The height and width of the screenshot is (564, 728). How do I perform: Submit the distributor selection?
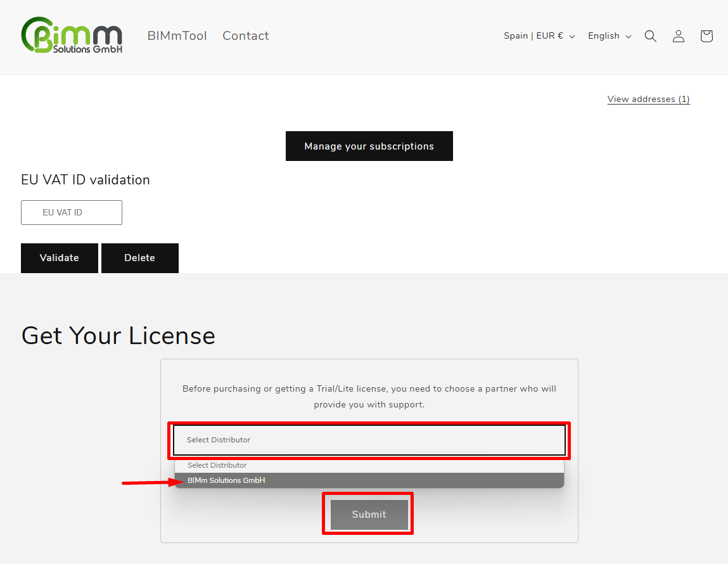click(369, 515)
